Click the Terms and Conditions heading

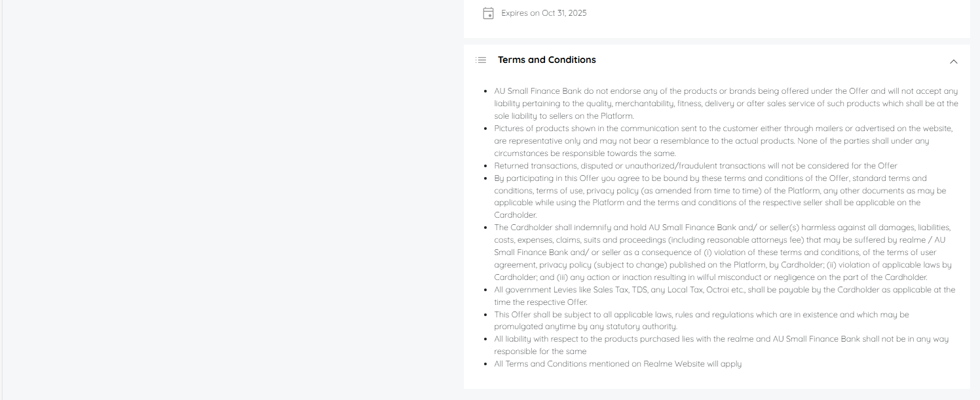coord(546,60)
